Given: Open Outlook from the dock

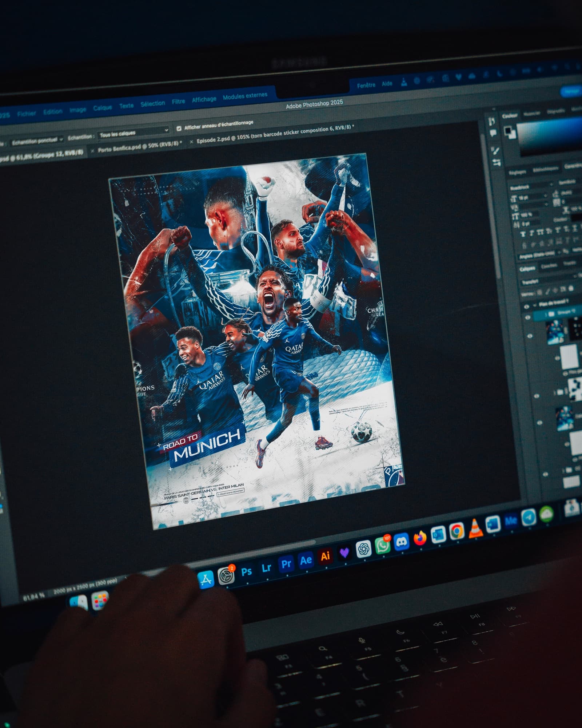Looking at the screenshot, I should coord(438,535).
